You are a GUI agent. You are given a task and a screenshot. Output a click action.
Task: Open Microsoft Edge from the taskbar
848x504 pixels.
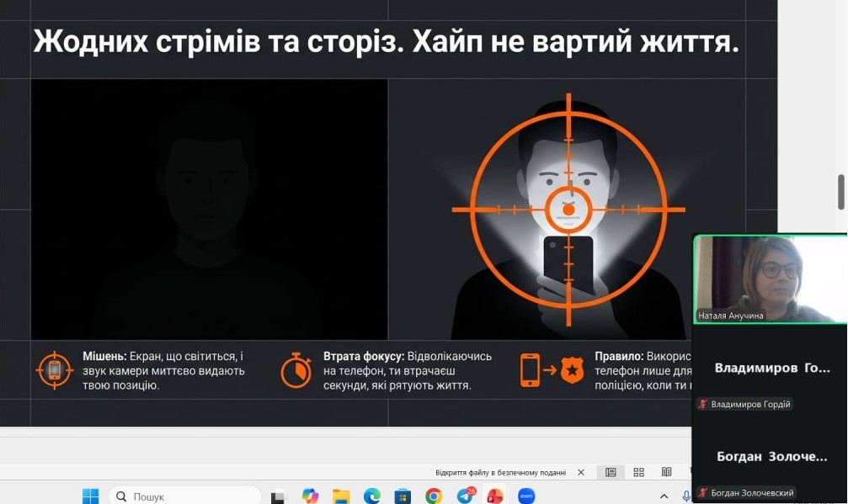[x=372, y=496]
